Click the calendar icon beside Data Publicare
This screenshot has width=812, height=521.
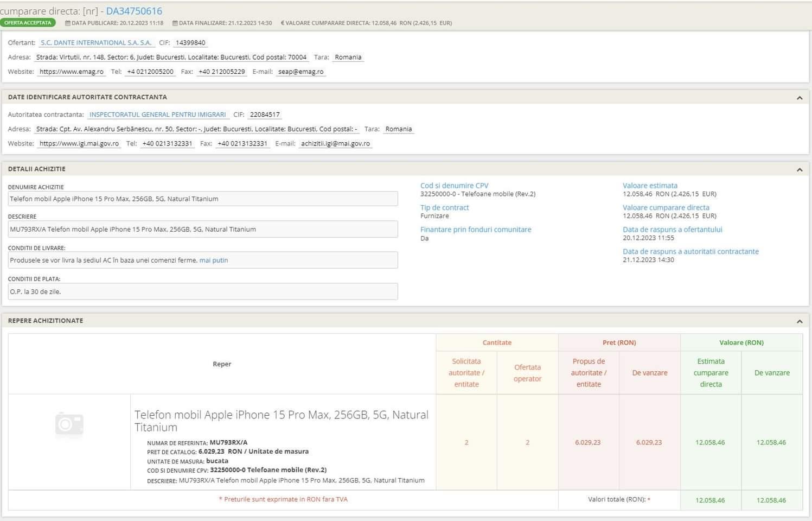click(67, 23)
